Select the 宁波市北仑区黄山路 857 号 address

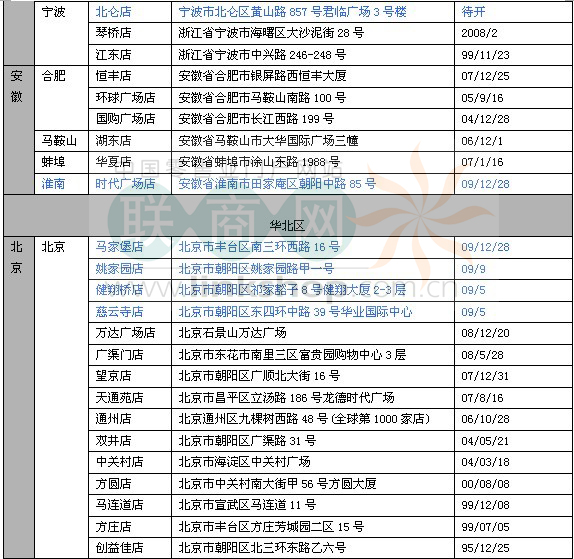point(292,12)
